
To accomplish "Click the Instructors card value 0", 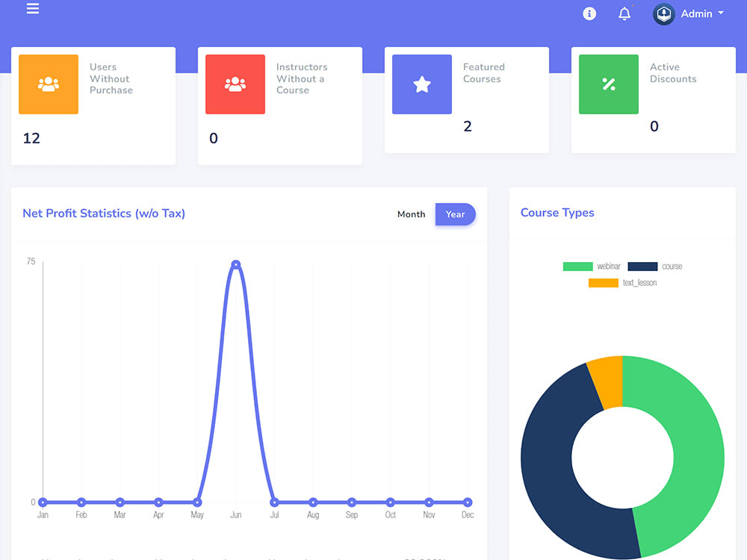I will tap(214, 138).
